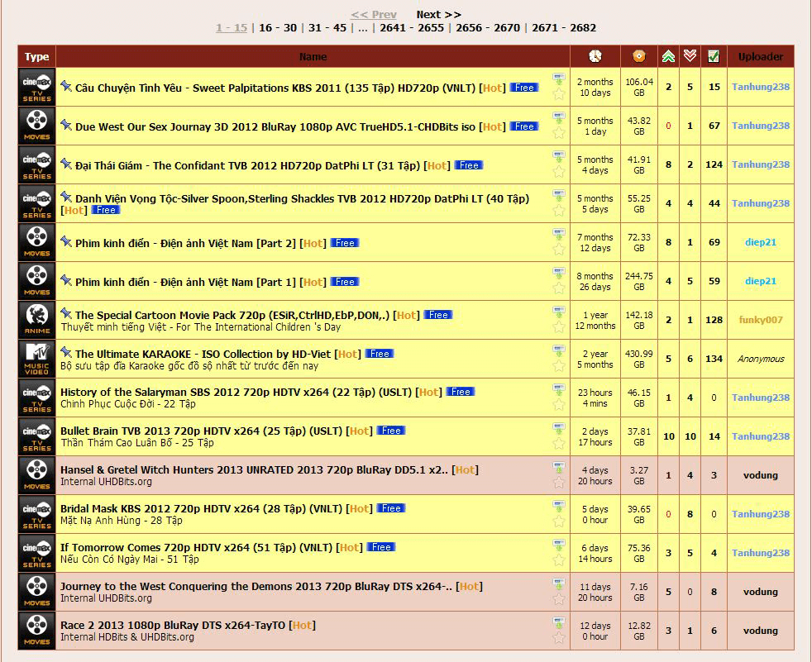The image size is (812, 662).
Task: Sort by leechers red down-arrow icon
Action: coord(690,56)
